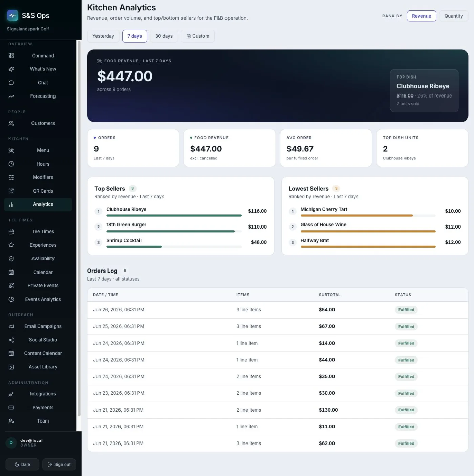
Task: Click the Email Campaigns megaphone icon
Action: click(11, 326)
